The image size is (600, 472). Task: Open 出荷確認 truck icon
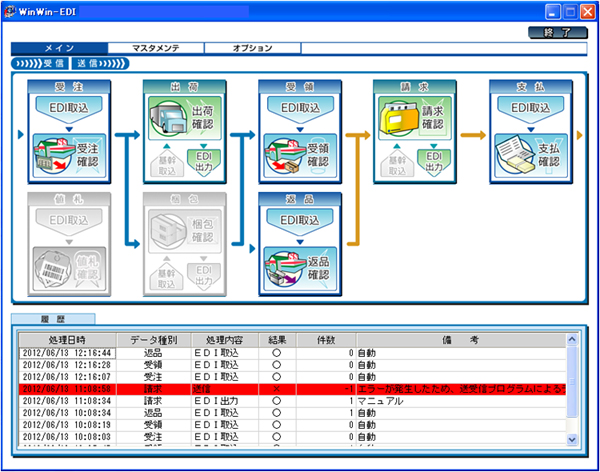(x=185, y=118)
